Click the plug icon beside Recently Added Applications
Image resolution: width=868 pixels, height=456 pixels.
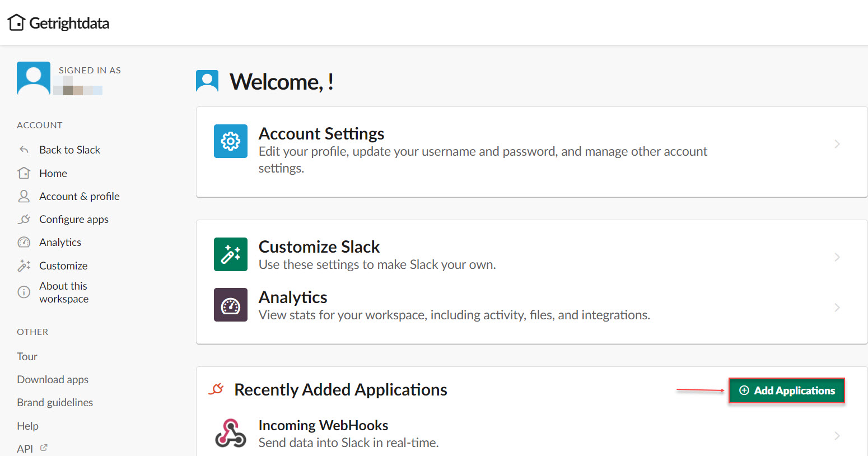(x=216, y=389)
